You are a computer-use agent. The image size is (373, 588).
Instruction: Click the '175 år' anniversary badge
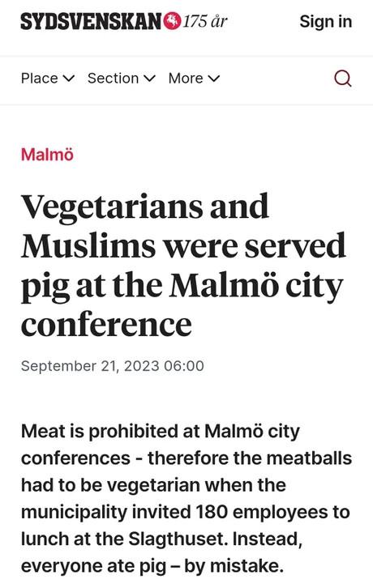point(205,21)
